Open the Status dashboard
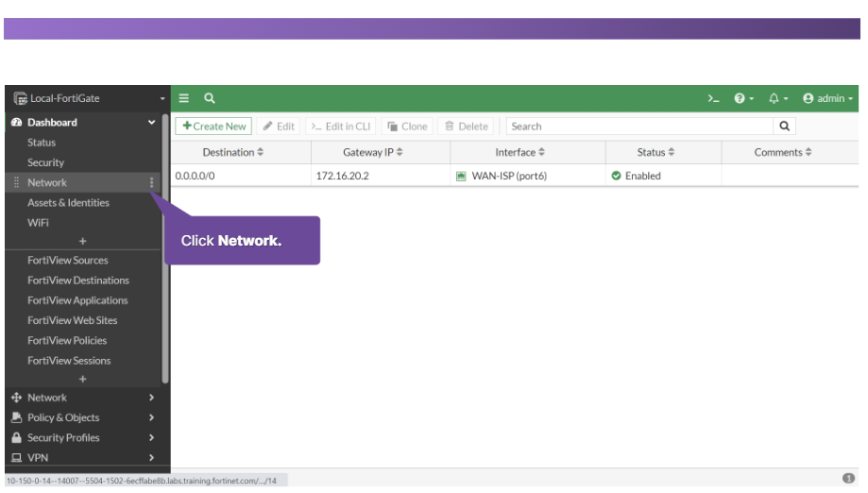868x493 pixels. (x=42, y=143)
